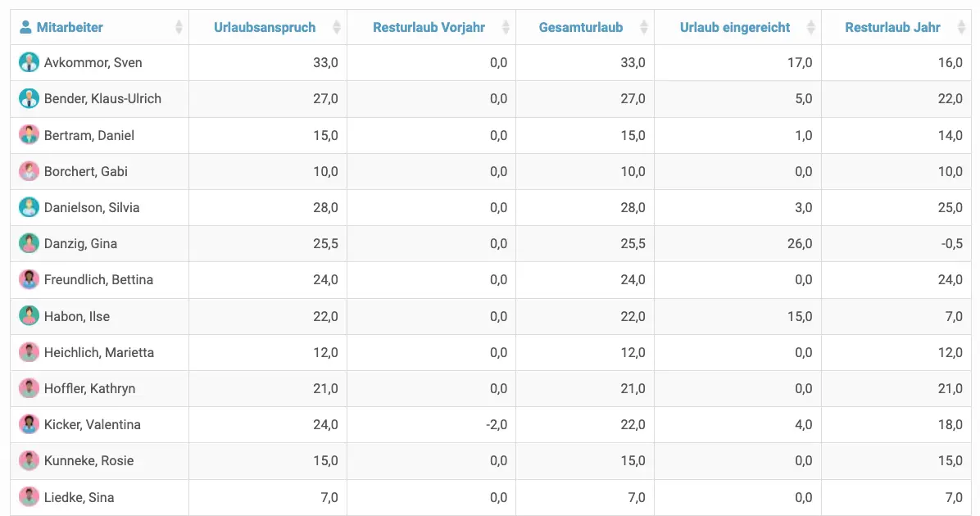Click the person icon in Mitarbeiter header
The width and height of the screenshot is (980, 516).
(26, 27)
